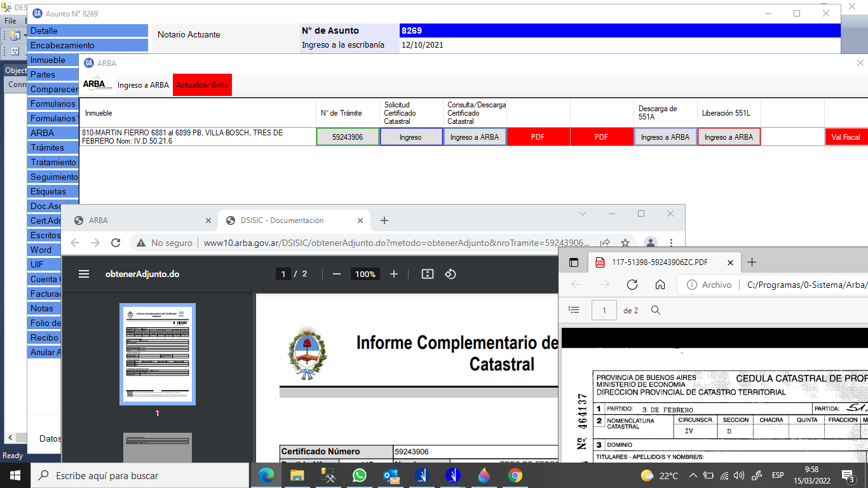
Task: Select the page 1 thumbnail in PDF sidebar
Action: pyautogui.click(x=158, y=354)
